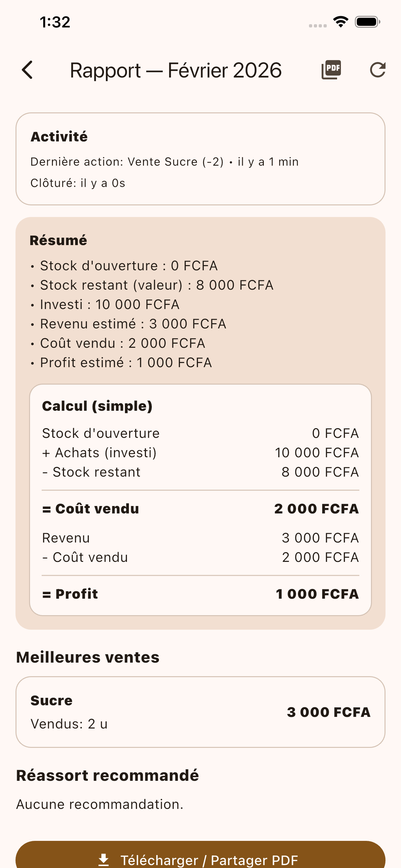The image size is (401, 868).
Task: Tap the Dernière action Vente Sucre entry
Action: point(164,161)
